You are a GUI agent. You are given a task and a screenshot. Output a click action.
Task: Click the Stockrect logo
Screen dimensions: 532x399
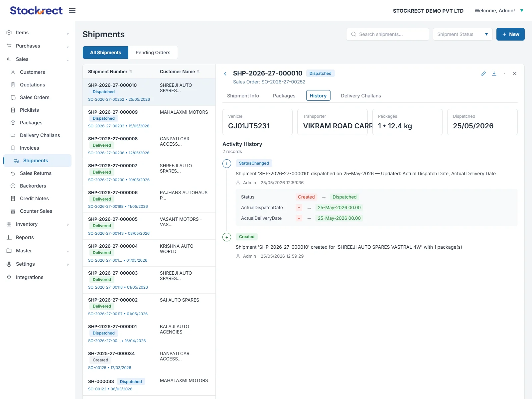(x=36, y=11)
